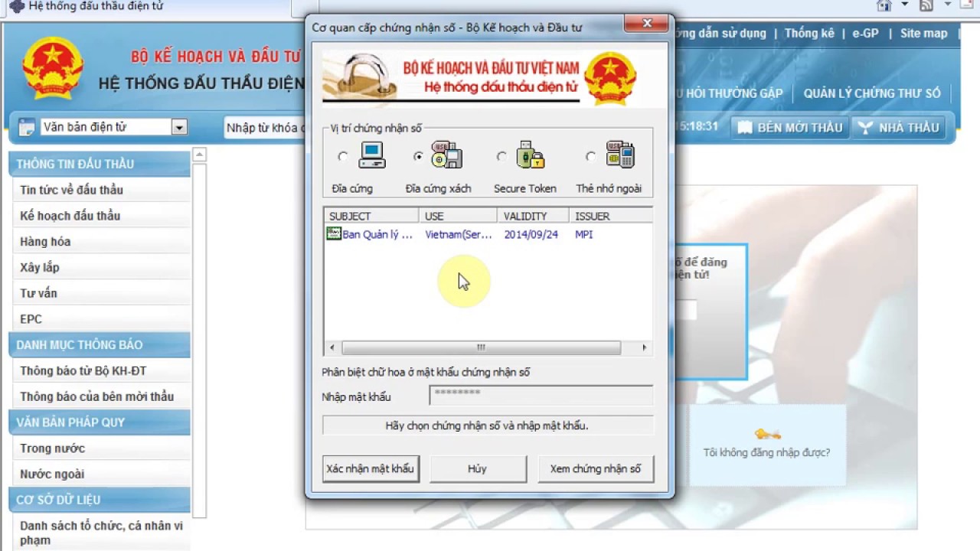Image resolution: width=980 pixels, height=551 pixels.
Task: Go to Xây lắp in sidebar
Action: click(40, 268)
